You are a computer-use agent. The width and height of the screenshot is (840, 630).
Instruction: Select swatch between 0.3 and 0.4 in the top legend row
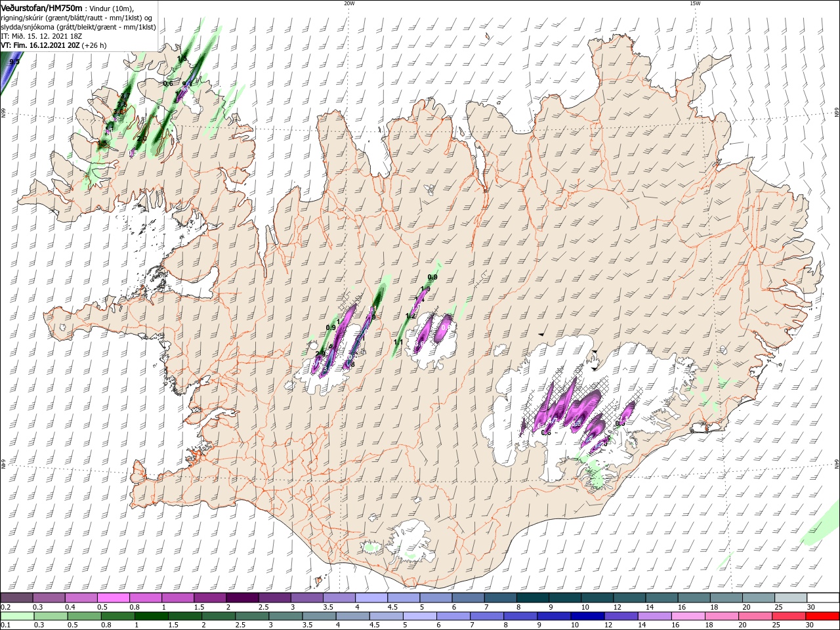[x=49, y=598]
